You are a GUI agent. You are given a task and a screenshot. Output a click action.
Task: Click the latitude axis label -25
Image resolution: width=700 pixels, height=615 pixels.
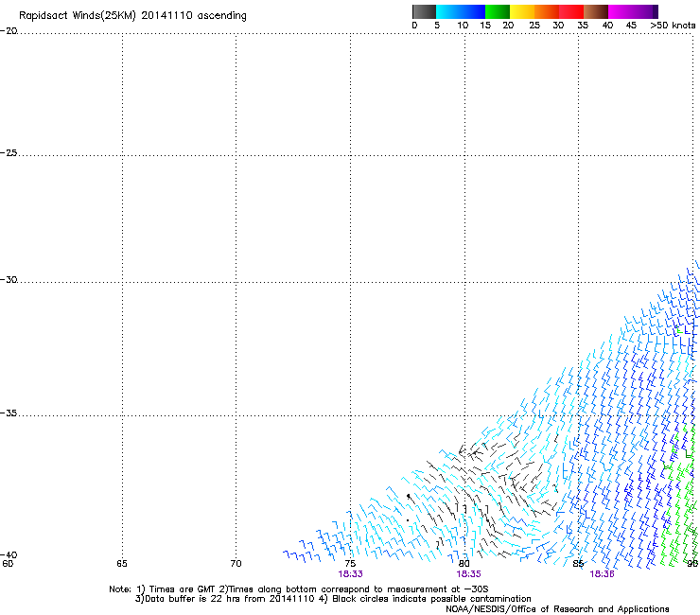pos(9,153)
